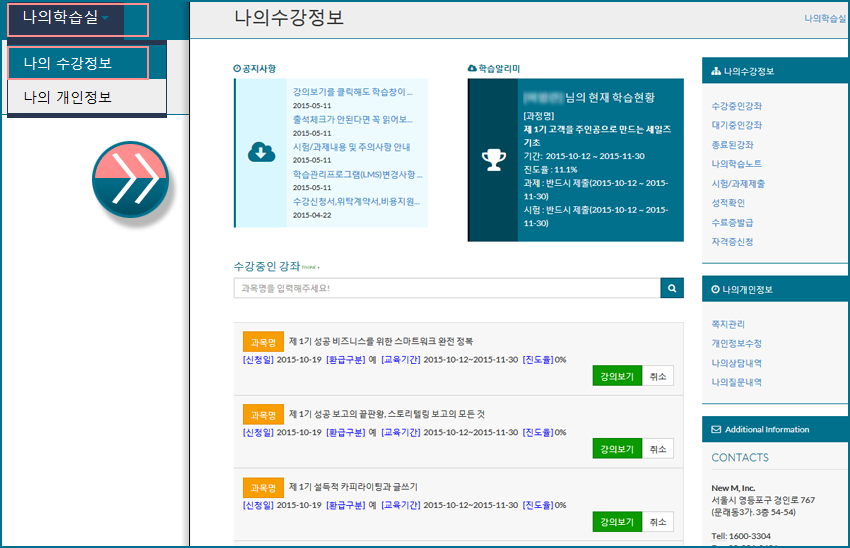Open 개인정보수정 link in sidebar
Viewport: 850px width, 548px height.
[736, 343]
